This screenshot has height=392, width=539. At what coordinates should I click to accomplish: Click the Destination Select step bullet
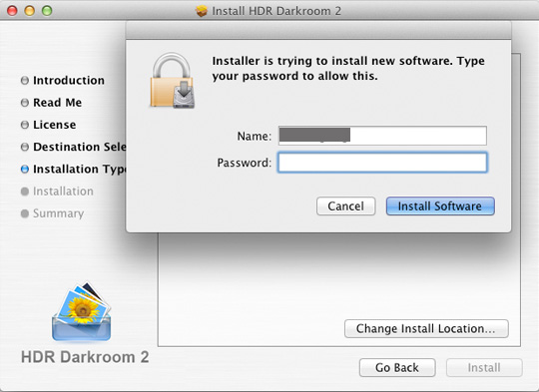point(25,147)
